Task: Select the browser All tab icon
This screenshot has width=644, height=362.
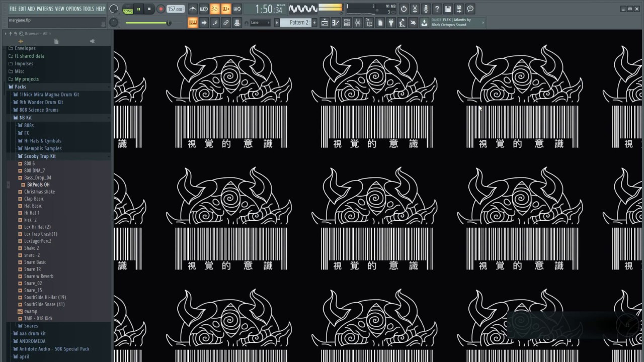Action: (21, 41)
